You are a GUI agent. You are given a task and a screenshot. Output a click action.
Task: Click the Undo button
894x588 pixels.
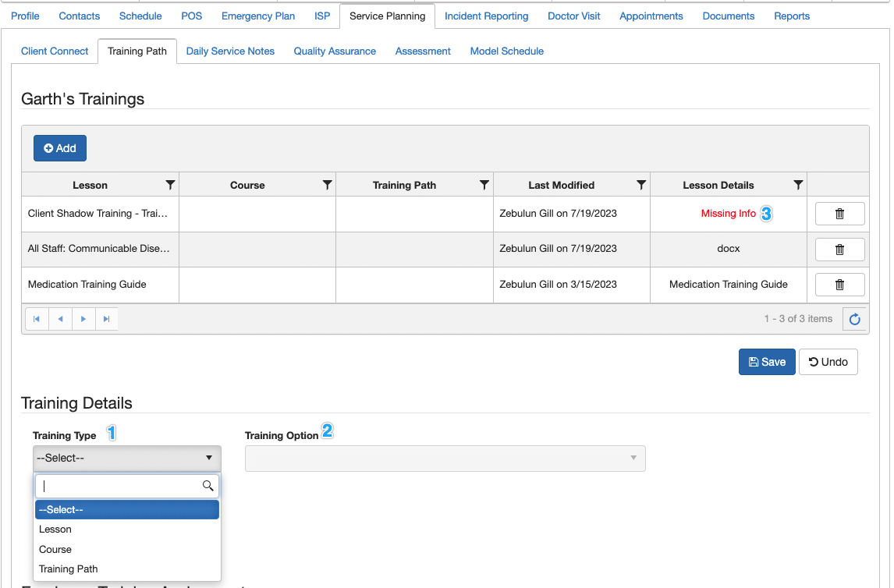pos(828,362)
